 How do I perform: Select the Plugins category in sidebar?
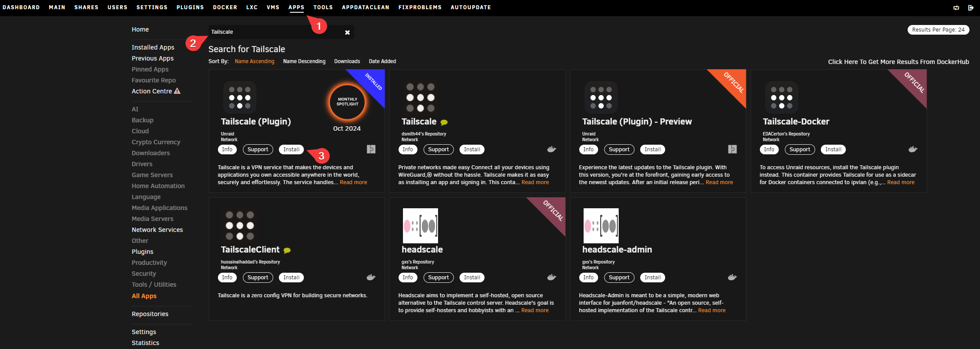pos(143,252)
